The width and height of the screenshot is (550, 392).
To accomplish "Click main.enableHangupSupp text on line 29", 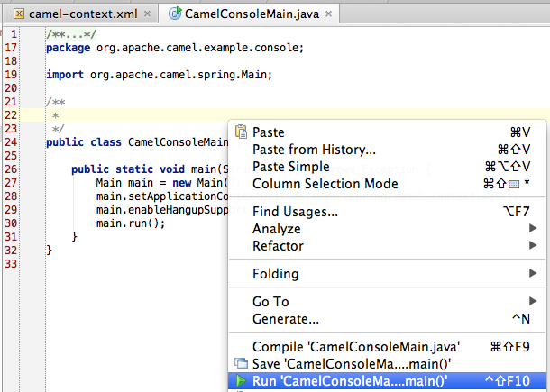I will coord(162,210).
